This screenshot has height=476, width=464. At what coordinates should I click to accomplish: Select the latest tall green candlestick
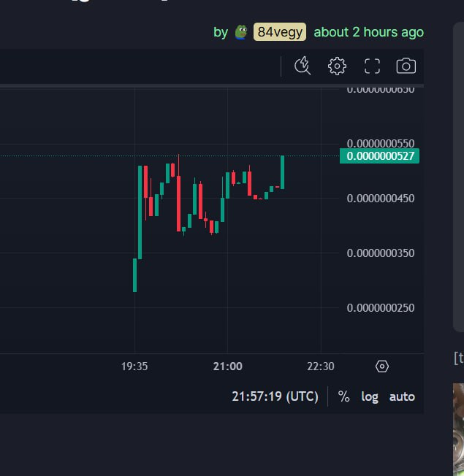click(282, 172)
